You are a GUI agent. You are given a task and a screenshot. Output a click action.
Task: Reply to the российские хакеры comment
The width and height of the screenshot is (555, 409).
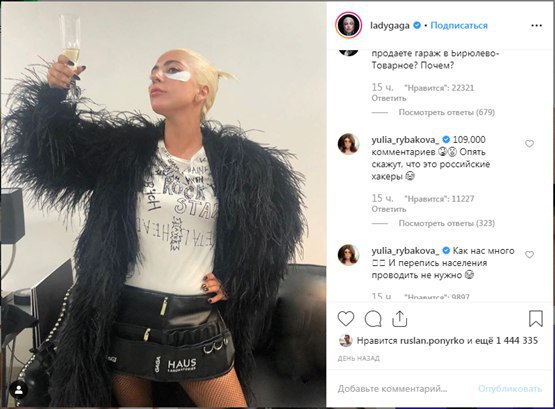click(389, 209)
